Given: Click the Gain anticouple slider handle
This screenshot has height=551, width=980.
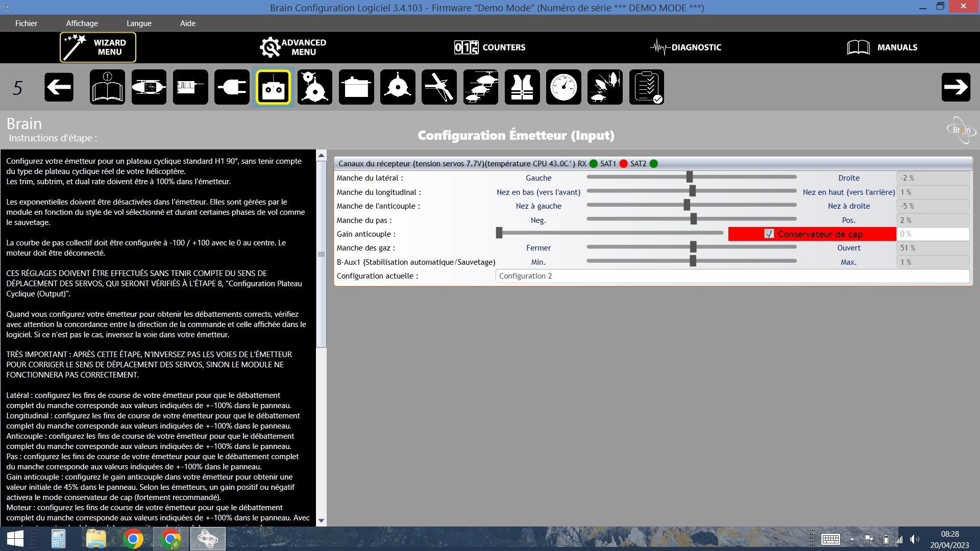Looking at the screenshot, I should click(499, 233).
